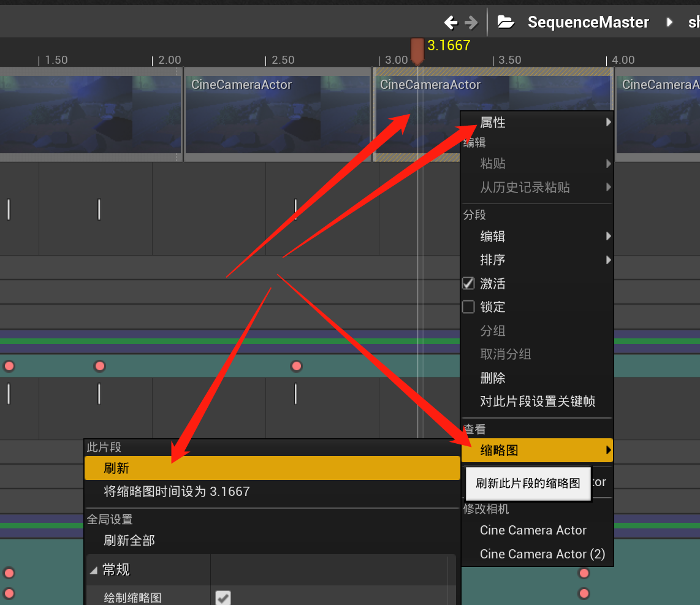Enable the 锁定 checkbox
The height and width of the screenshot is (605, 700).
pos(468,306)
